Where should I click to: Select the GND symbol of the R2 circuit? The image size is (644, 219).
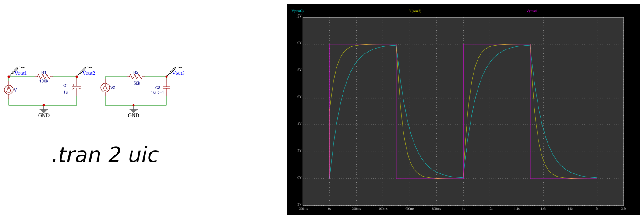133,111
